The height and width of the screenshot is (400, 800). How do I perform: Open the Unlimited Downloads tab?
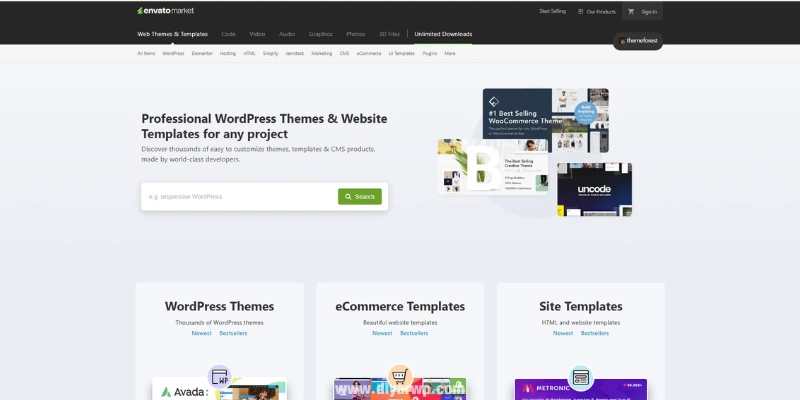443,34
